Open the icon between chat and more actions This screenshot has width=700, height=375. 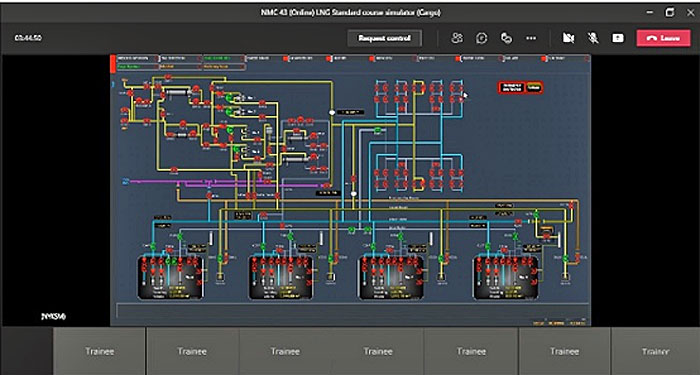point(506,38)
